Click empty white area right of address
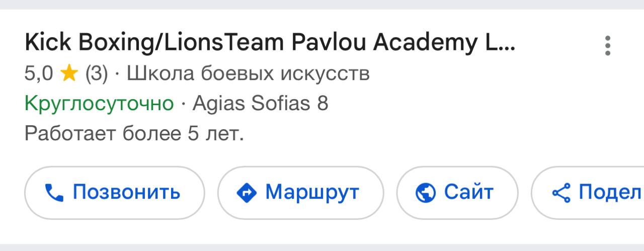The image size is (644, 251). (478, 104)
